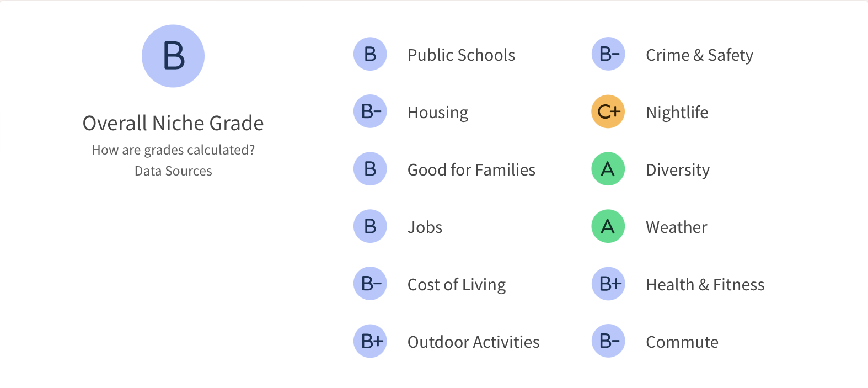The image size is (868, 388).
Task: Click the Public Schools label
Action: coord(461,55)
